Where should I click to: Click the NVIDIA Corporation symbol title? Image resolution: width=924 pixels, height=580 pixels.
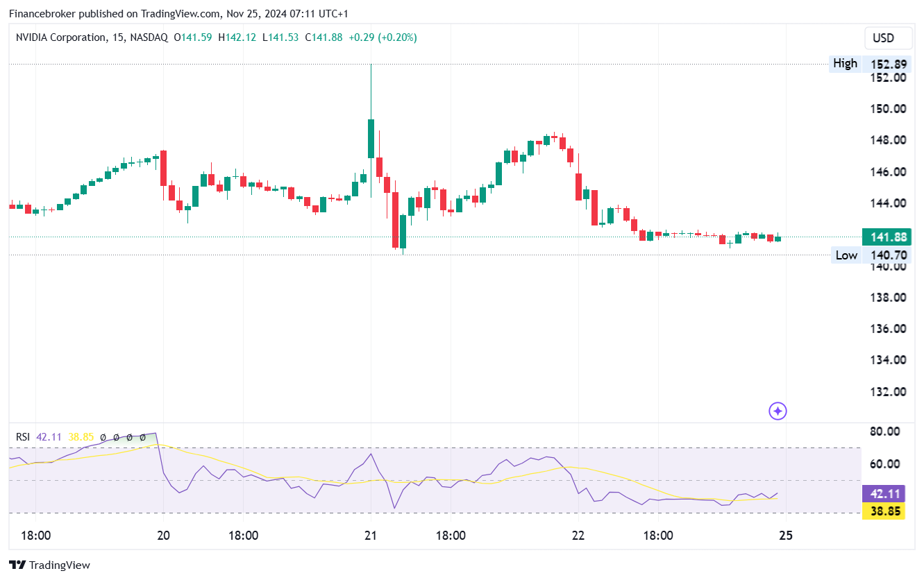tap(60, 37)
